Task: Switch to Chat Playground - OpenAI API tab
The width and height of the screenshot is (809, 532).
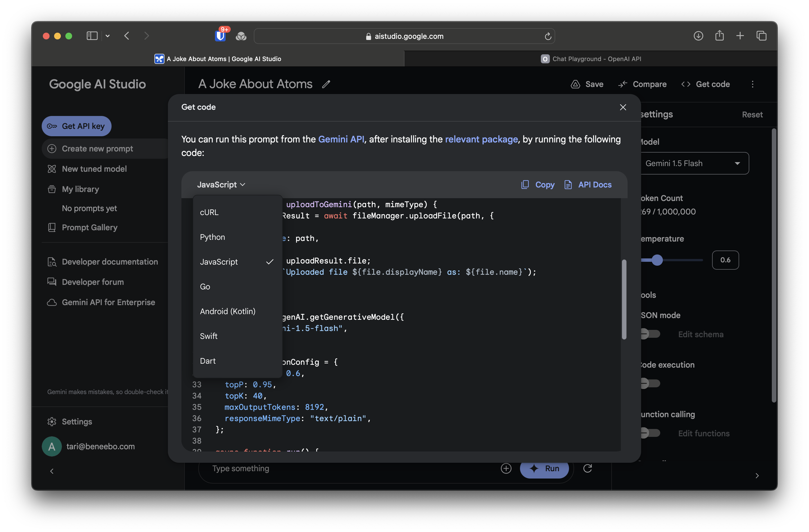Action: tap(591, 59)
